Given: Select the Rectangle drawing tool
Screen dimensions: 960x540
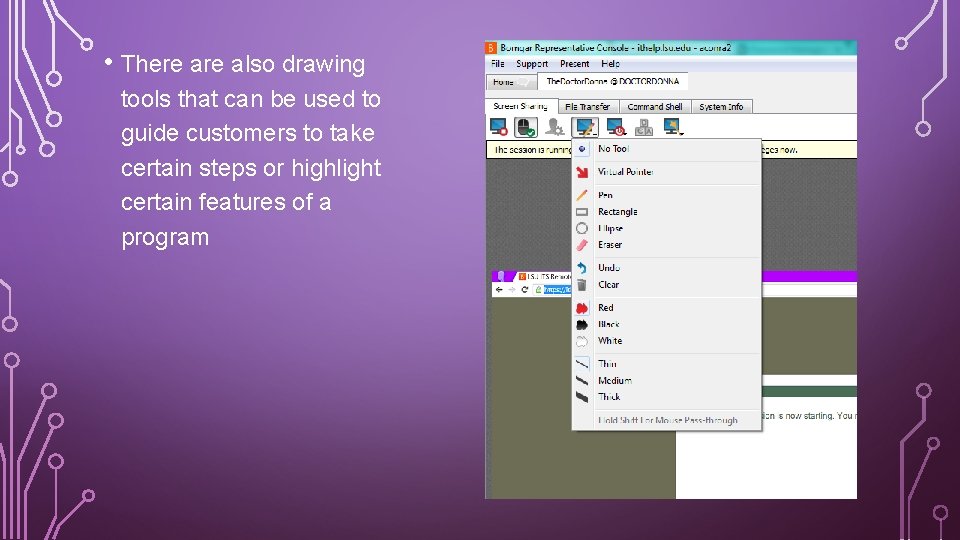Looking at the screenshot, I should [667, 212].
